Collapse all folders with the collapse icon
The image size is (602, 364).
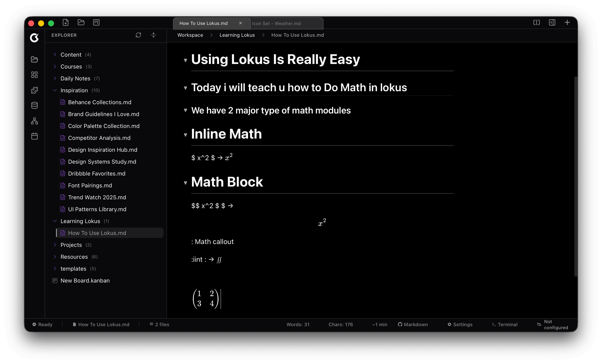click(x=154, y=35)
